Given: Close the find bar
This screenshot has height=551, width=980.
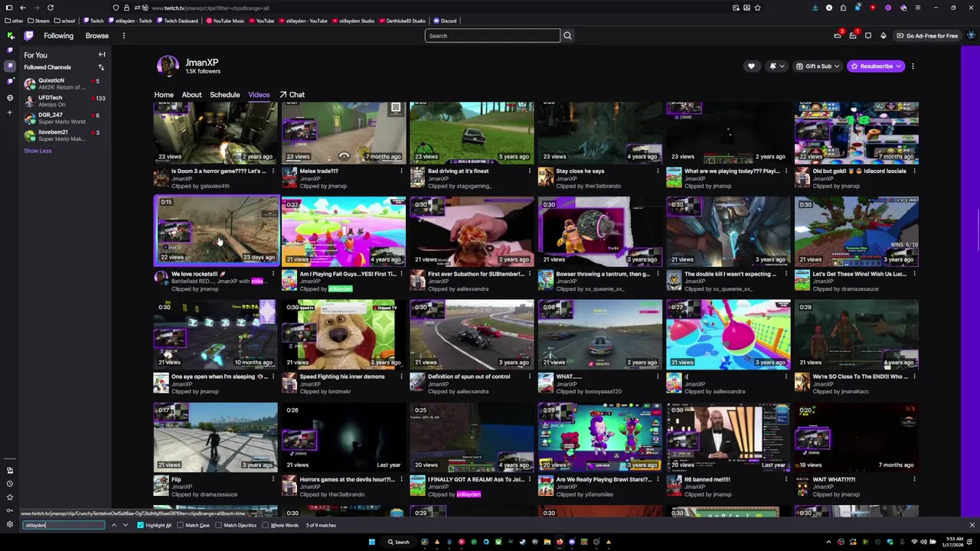Looking at the screenshot, I should coord(972,525).
